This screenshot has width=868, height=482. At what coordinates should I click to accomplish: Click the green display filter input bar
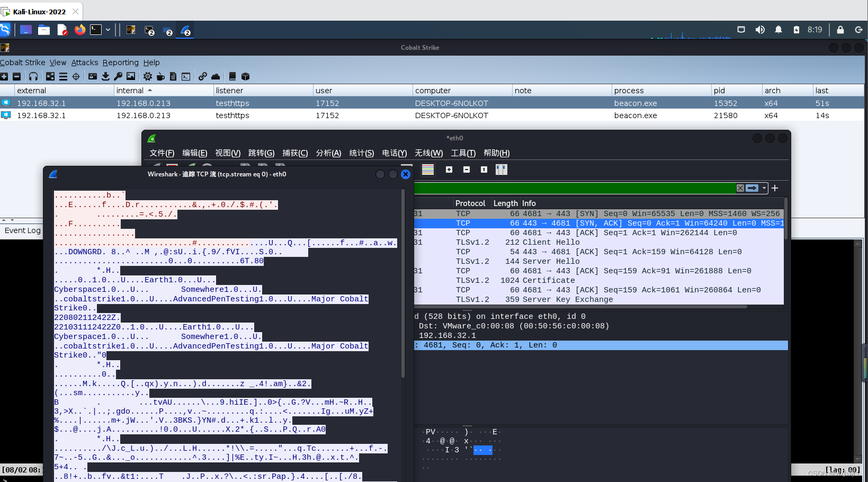pyautogui.click(x=572, y=188)
